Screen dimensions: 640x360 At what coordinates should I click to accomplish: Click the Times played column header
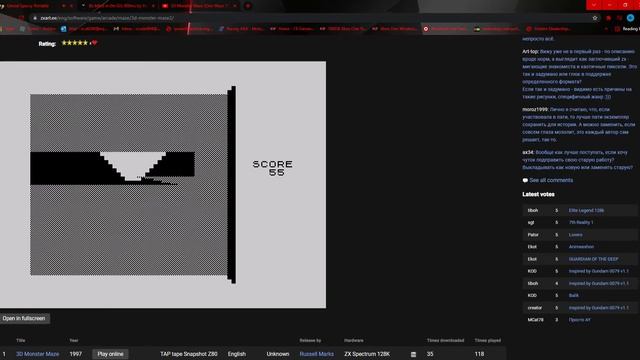(487, 340)
